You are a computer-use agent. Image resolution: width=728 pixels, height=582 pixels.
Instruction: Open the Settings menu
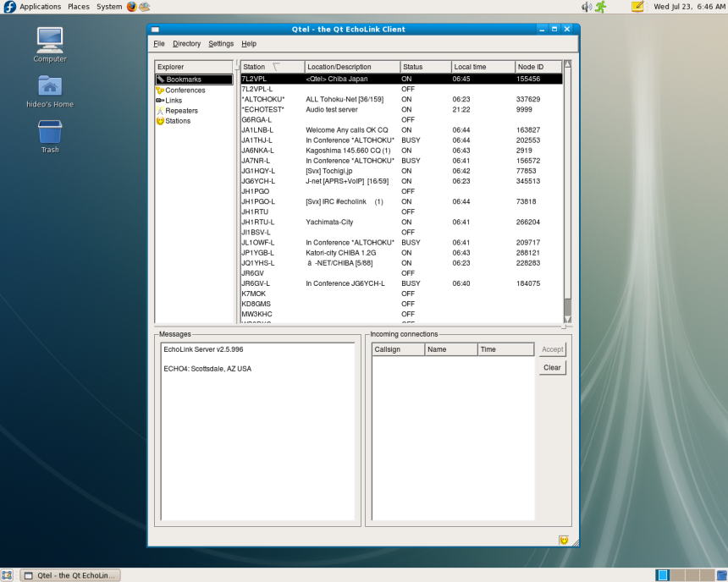221,44
